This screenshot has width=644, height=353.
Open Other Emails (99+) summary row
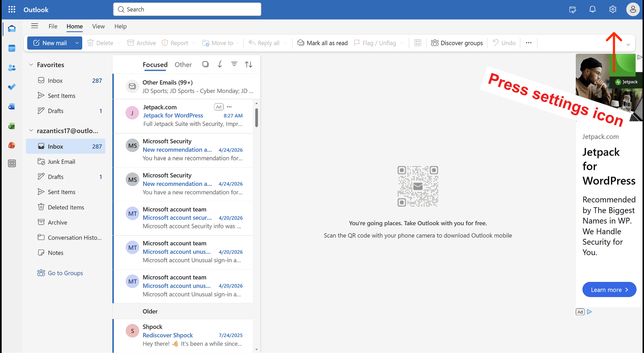point(187,87)
